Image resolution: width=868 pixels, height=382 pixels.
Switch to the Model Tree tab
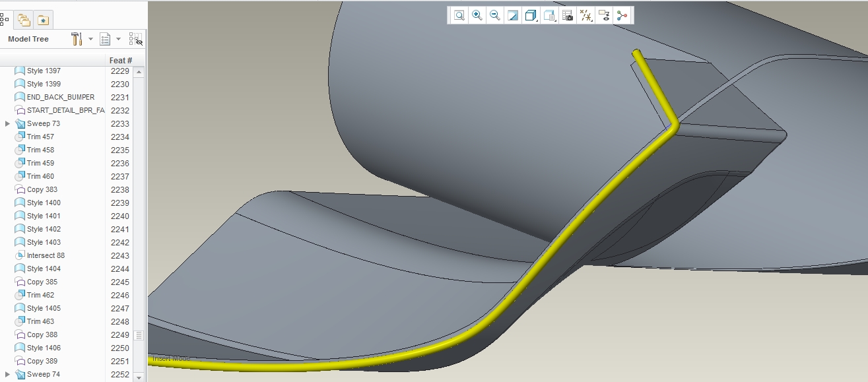5,19
